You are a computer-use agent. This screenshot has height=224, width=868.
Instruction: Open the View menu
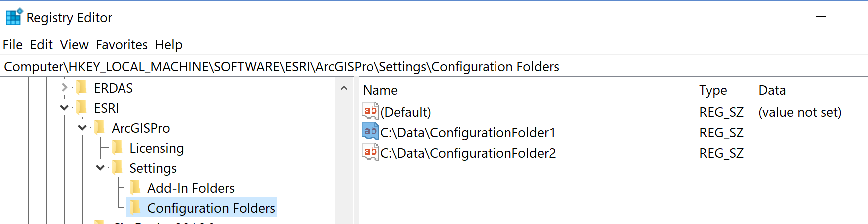[x=74, y=45]
